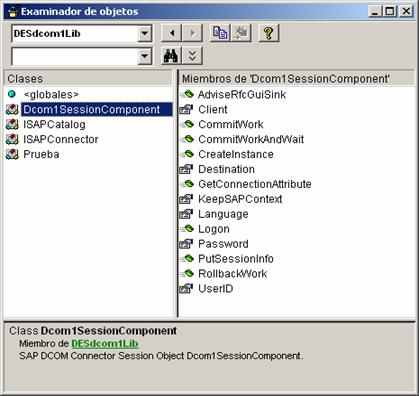Select the CommitWorkAndWait member
This screenshot has height=396, width=419.
251,139
